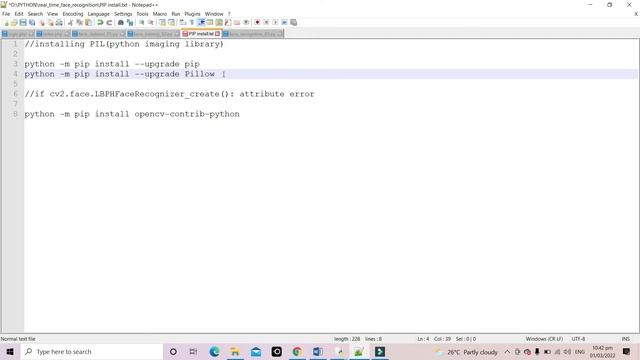Click the taskbar search box
This screenshot has height=360, width=640.
[92, 351]
